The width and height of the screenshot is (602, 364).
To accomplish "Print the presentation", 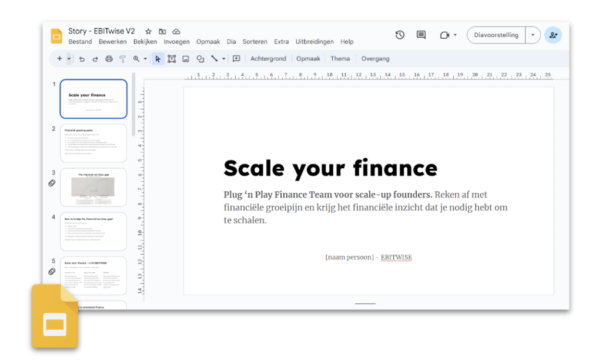I will pyautogui.click(x=109, y=59).
